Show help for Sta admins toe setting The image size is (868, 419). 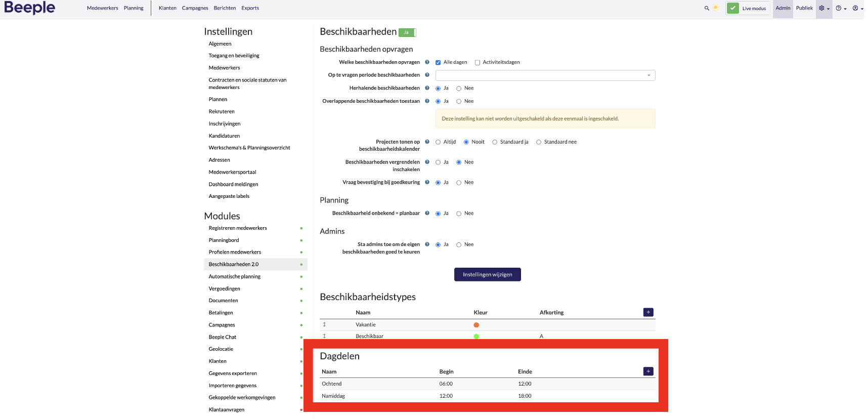427,244
